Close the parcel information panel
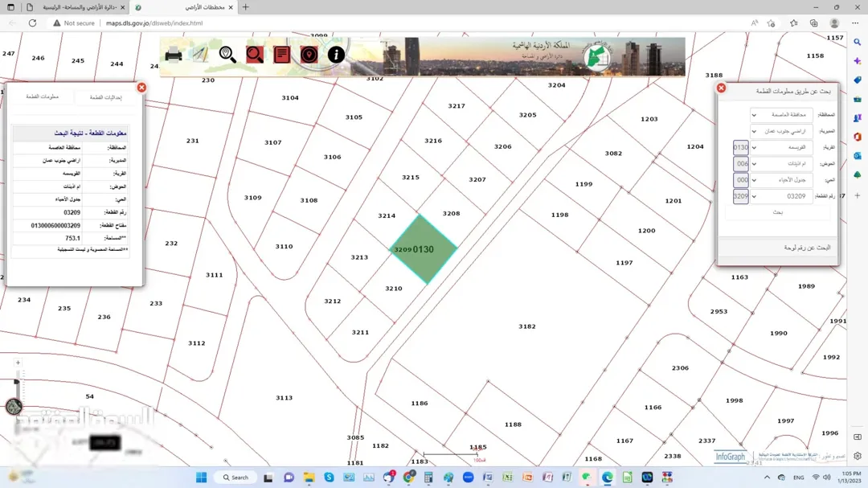Viewport: 868px width, 488px height. (x=141, y=88)
